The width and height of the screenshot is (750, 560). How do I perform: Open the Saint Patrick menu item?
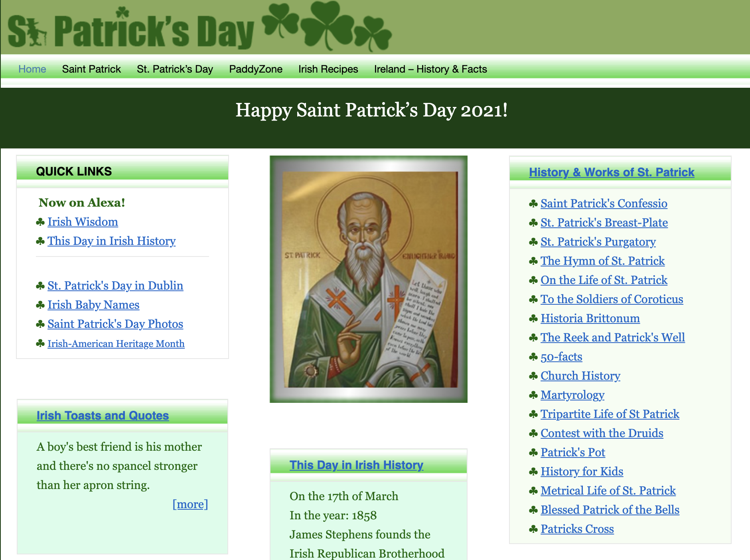pos(91,69)
